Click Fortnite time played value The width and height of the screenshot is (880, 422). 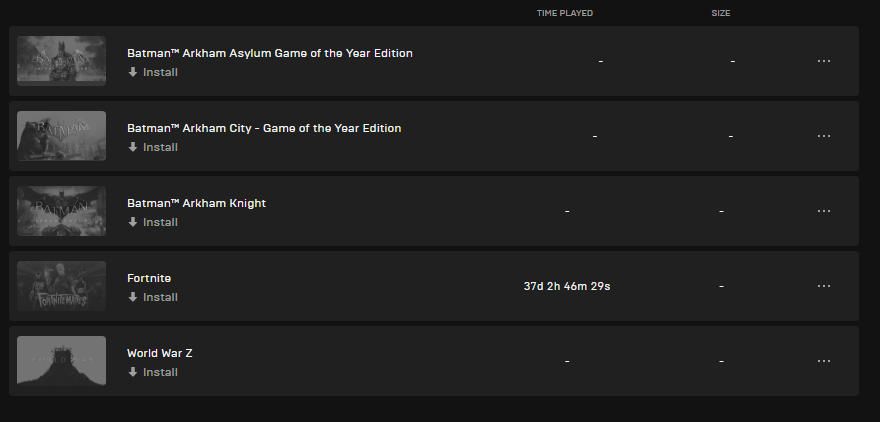[567, 286]
